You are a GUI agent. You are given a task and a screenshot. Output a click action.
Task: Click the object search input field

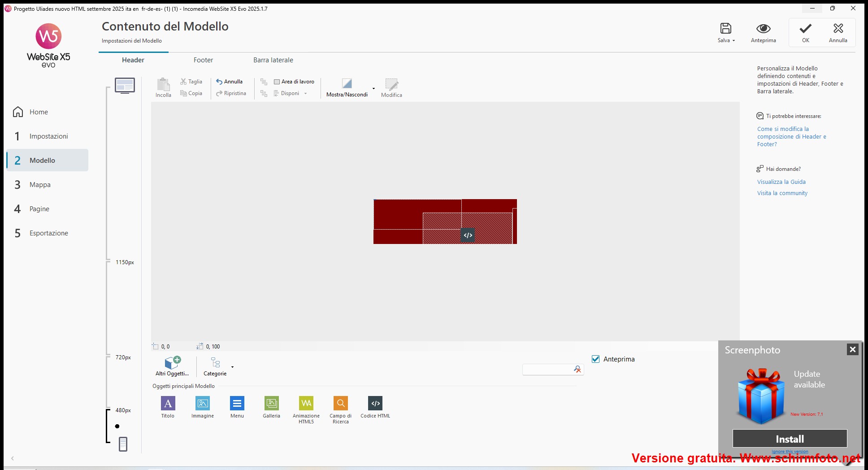(547, 370)
